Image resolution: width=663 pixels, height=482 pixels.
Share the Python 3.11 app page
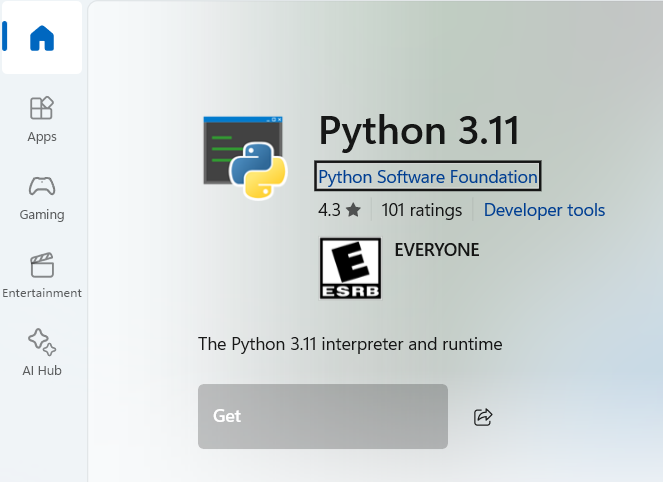click(x=483, y=417)
